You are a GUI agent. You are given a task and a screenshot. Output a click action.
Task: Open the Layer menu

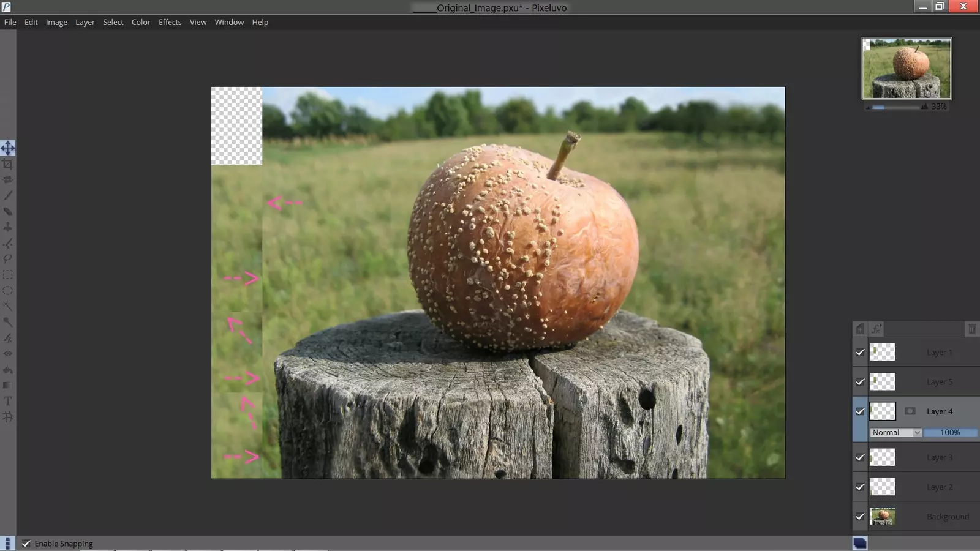[85, 22]
